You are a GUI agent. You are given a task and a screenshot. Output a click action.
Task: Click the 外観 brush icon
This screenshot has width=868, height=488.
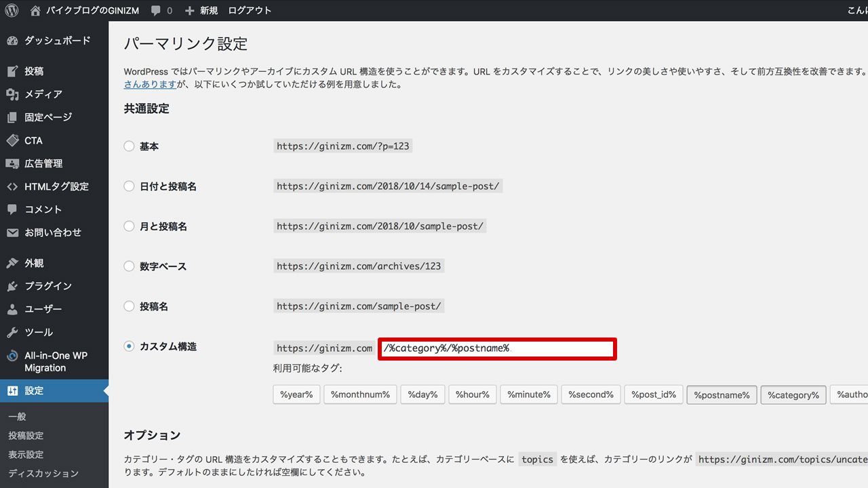pyautogui.click(x=12, y=263)
